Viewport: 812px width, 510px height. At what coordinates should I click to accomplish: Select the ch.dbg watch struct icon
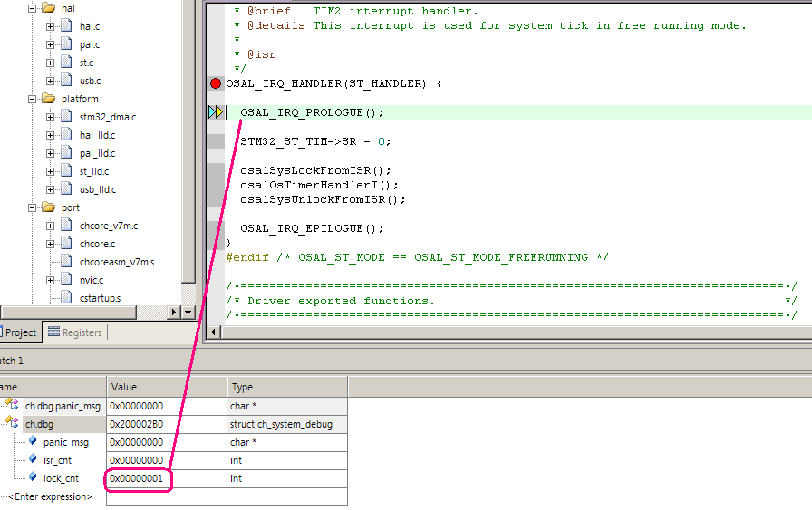click(12, 423)
